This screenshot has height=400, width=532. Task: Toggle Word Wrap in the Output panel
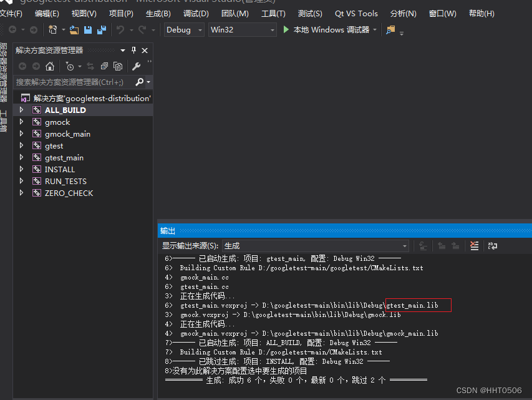(492, 246)
